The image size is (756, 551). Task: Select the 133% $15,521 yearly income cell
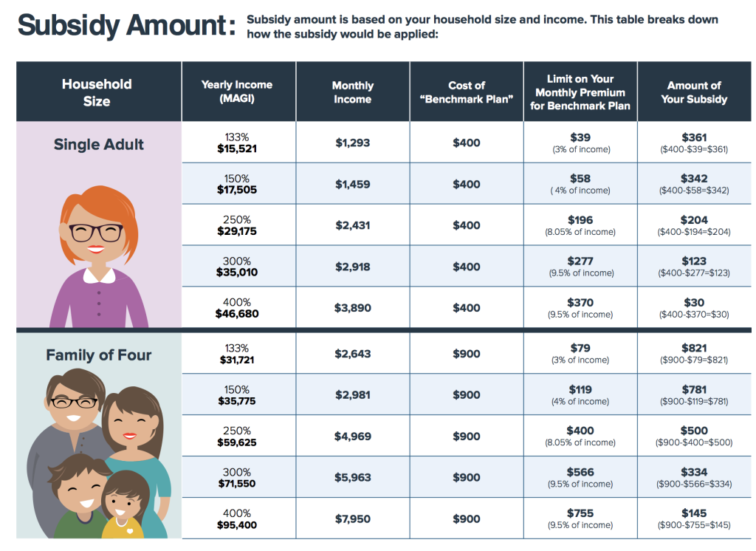point(237,143)
